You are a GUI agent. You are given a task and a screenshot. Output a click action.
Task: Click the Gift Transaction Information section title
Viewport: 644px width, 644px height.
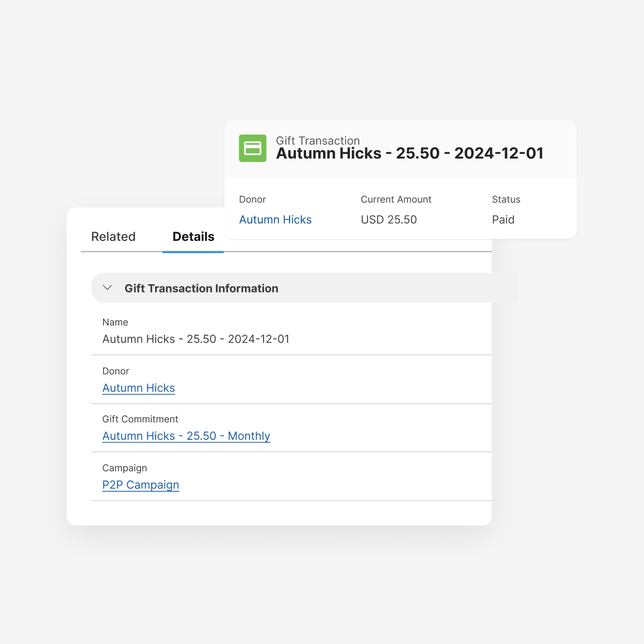(201, 288)
